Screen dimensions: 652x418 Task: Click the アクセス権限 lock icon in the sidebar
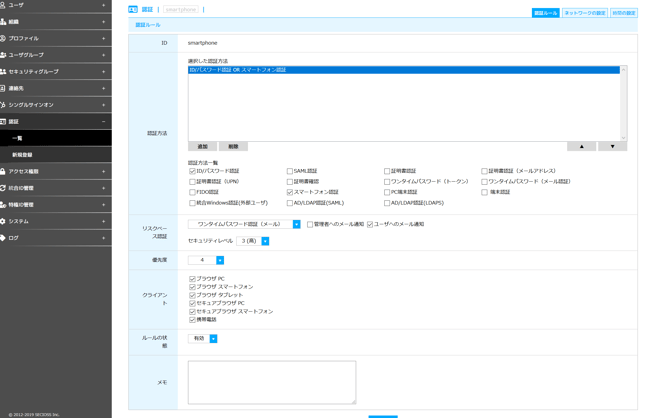tap(3, 171)
